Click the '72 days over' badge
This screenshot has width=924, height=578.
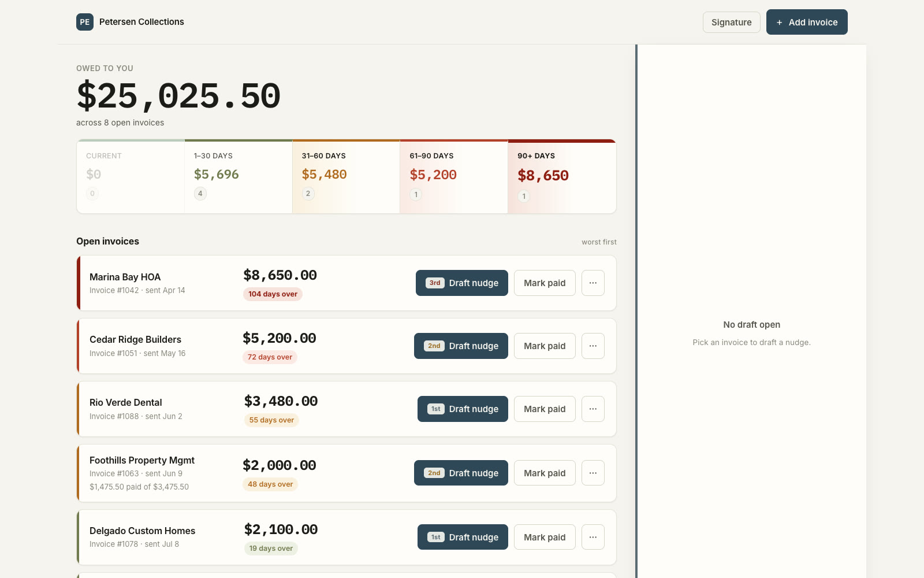(270, 357)
